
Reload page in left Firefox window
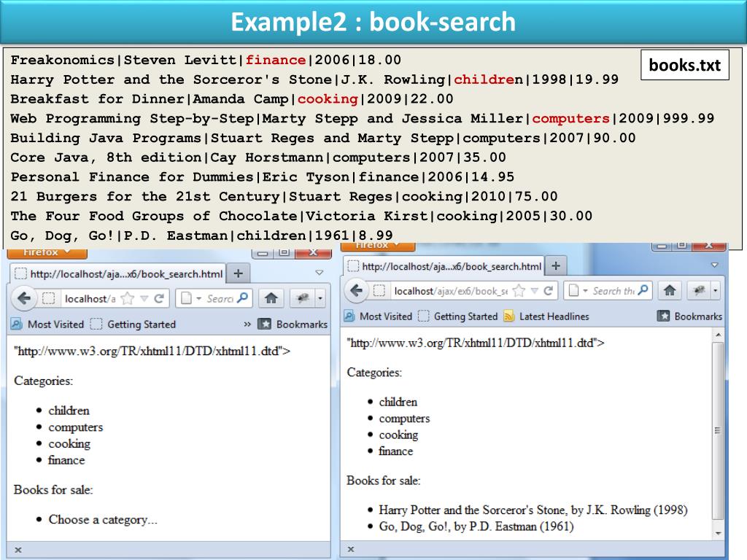(159, 298)
